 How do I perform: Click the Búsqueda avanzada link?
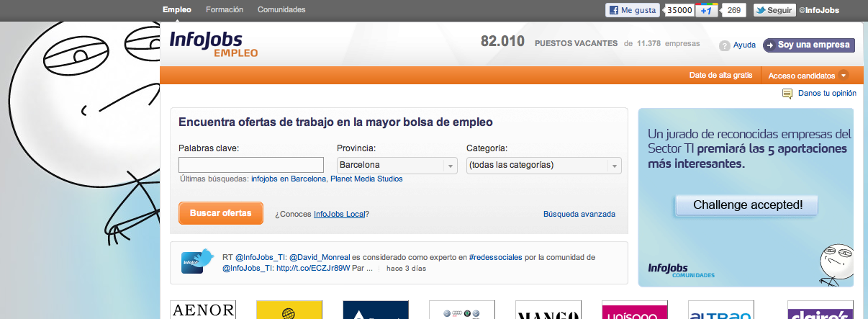(x=579, y=214)
